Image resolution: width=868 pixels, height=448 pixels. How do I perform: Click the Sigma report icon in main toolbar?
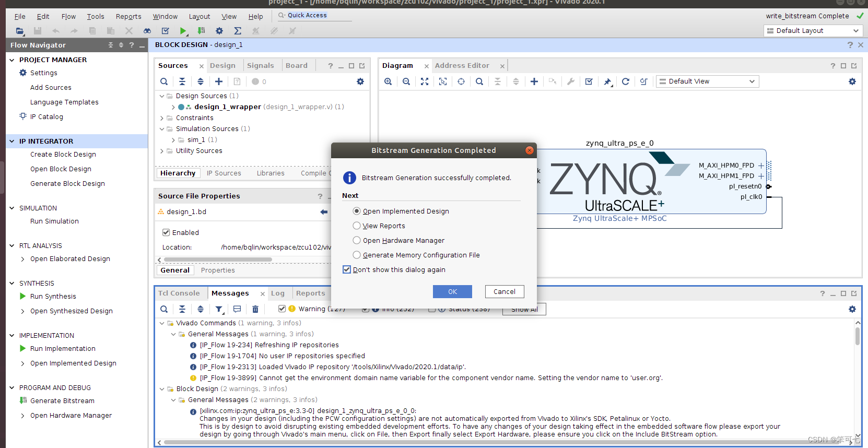238,31
